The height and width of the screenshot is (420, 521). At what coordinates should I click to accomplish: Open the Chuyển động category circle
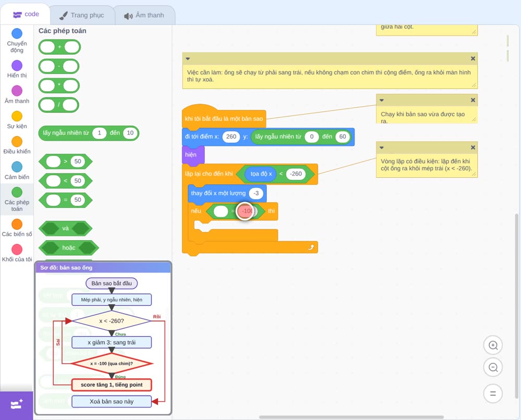[x=17, y=33]
